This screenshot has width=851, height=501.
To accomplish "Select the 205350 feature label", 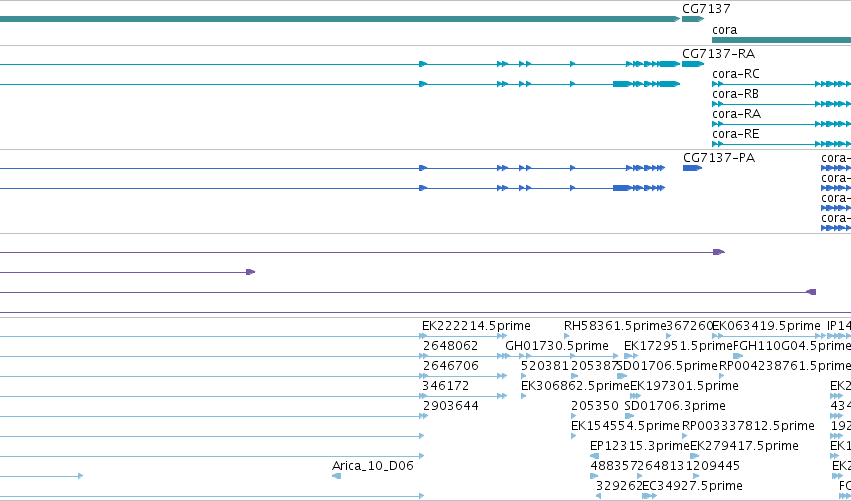I will [x=594, y=407].
